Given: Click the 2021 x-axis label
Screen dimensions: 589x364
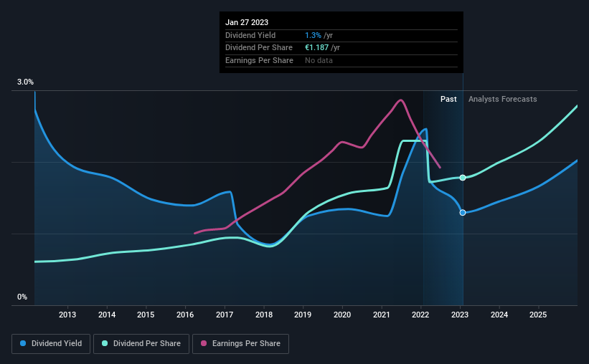Looking at the screenshot, I should point(381,315).
